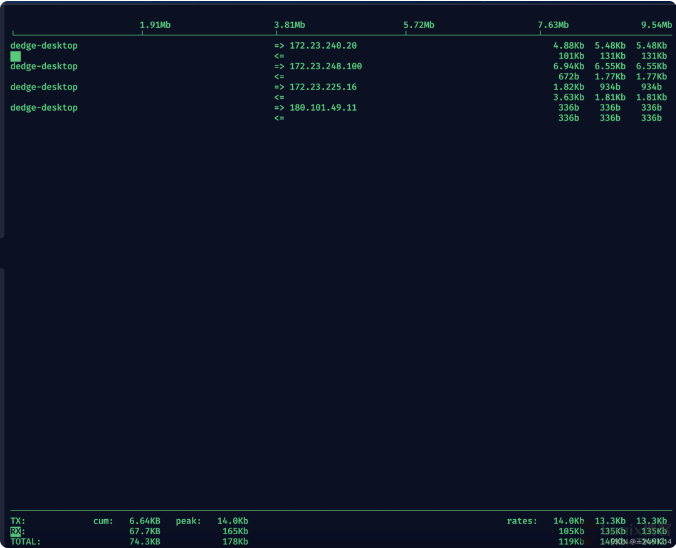Select the 101Kb receive rate value
Screen dimensions: 676x548
[571, 56]
